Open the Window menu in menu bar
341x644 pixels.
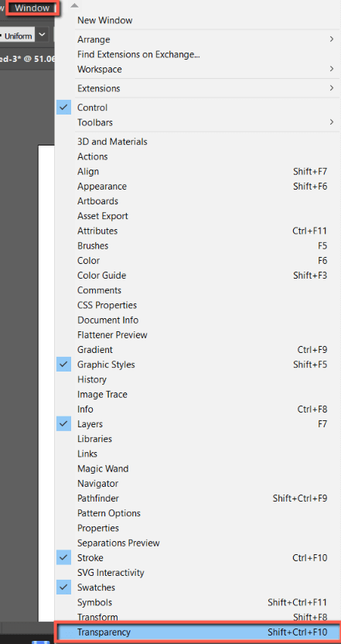tap(32, 8)
